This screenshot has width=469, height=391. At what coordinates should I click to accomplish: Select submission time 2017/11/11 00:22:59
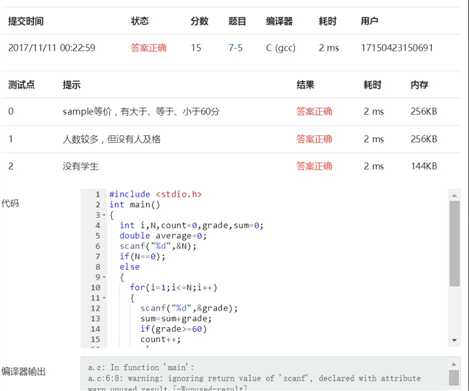point(52,48)
